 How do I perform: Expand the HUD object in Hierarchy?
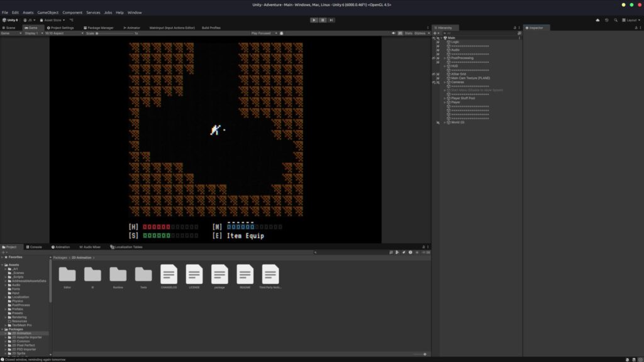point(445,66)
